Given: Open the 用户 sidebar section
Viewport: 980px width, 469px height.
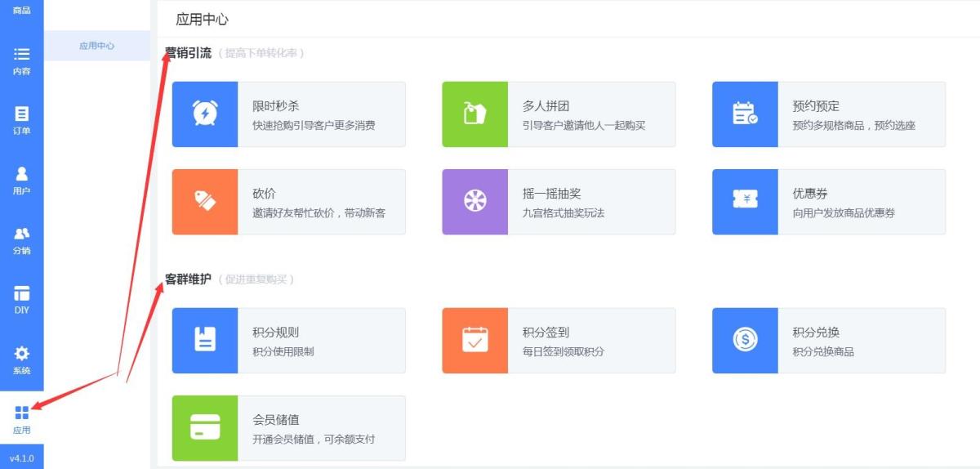Looking at the screenshot, I should pyautogui.click(x=22, y=181).
